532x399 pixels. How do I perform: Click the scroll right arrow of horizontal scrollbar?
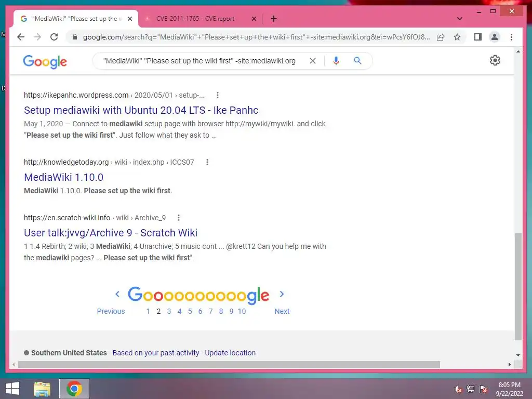pyautogui.click(x=509, y=364)
